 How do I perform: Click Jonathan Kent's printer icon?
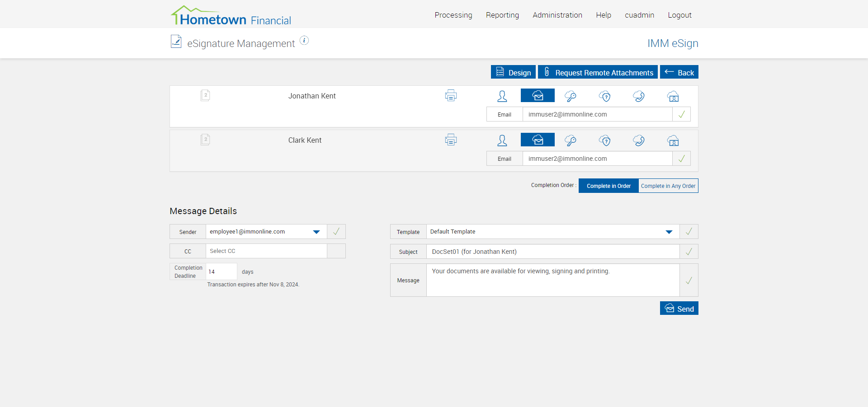pyautogui.click(x=451, y=96)
